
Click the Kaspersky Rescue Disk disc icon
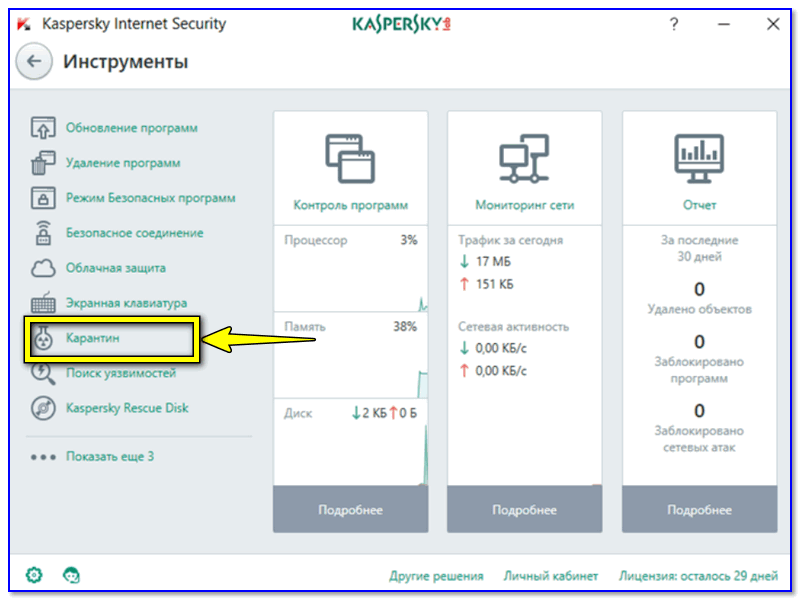click(x=43, y=408)
